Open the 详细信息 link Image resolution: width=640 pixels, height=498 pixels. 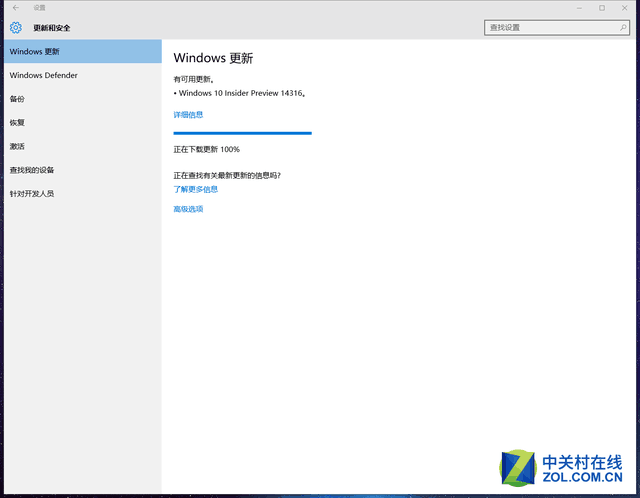point(188,115)
